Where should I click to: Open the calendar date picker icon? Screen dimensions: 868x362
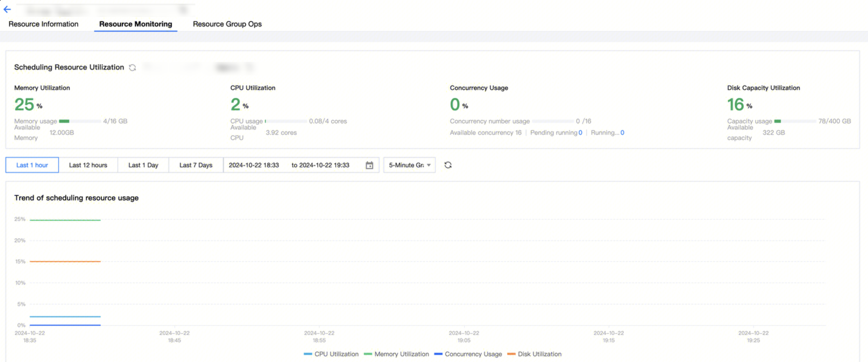click(x=369, y=165)
